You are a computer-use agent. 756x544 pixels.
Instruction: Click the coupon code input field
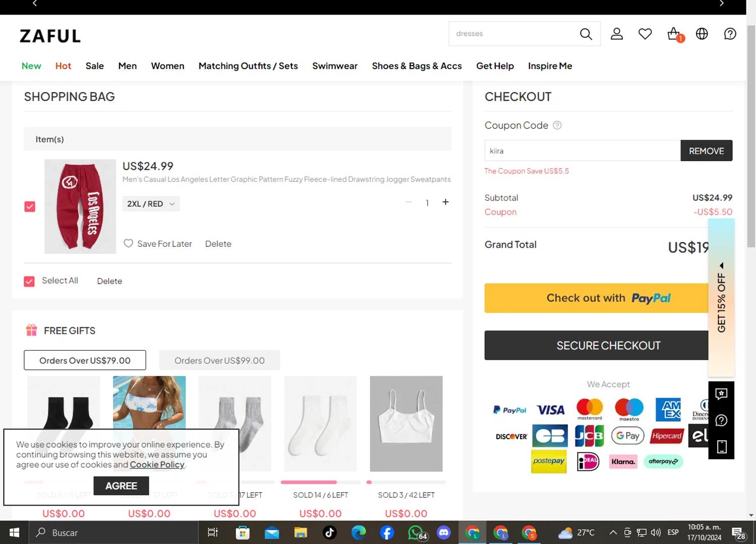click(582, 151)
